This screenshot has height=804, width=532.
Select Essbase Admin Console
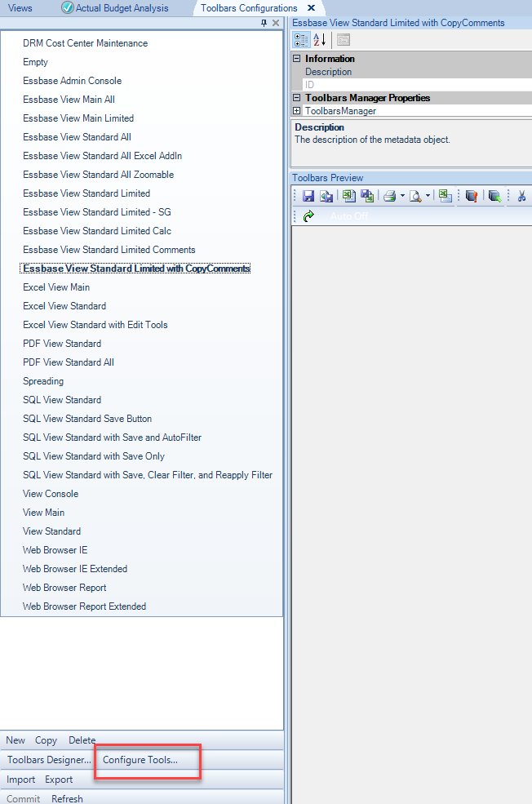(x=73, y=81)
